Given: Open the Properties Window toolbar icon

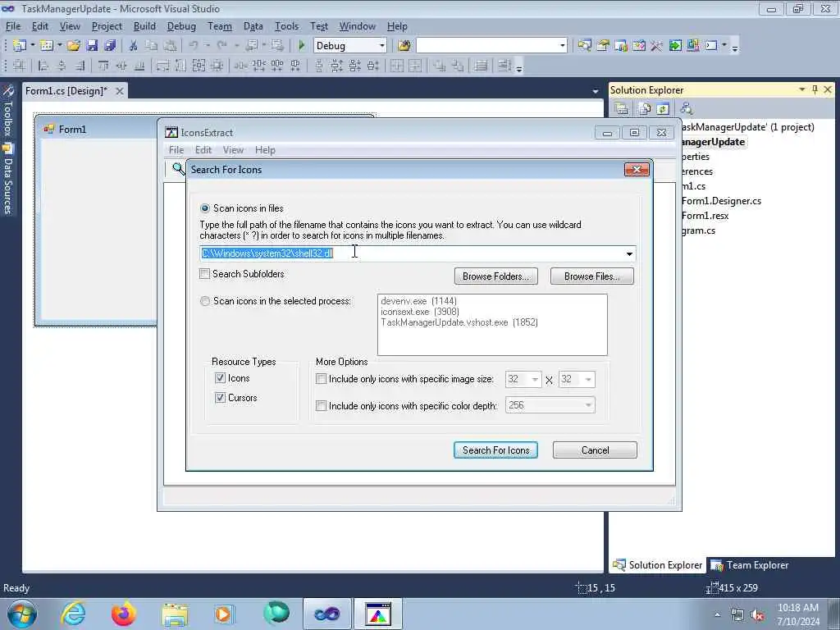Looking at the screenshot, I should tap(603, 46).
